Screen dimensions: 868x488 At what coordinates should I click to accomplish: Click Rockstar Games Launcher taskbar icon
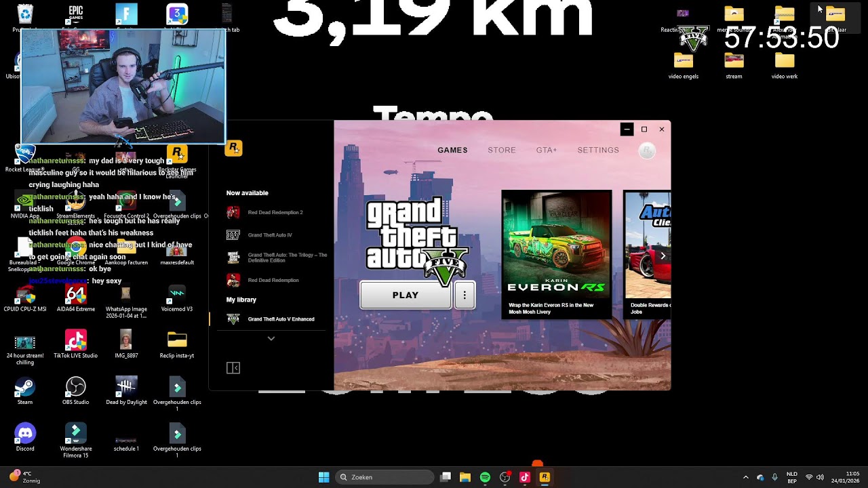point(544,477)
